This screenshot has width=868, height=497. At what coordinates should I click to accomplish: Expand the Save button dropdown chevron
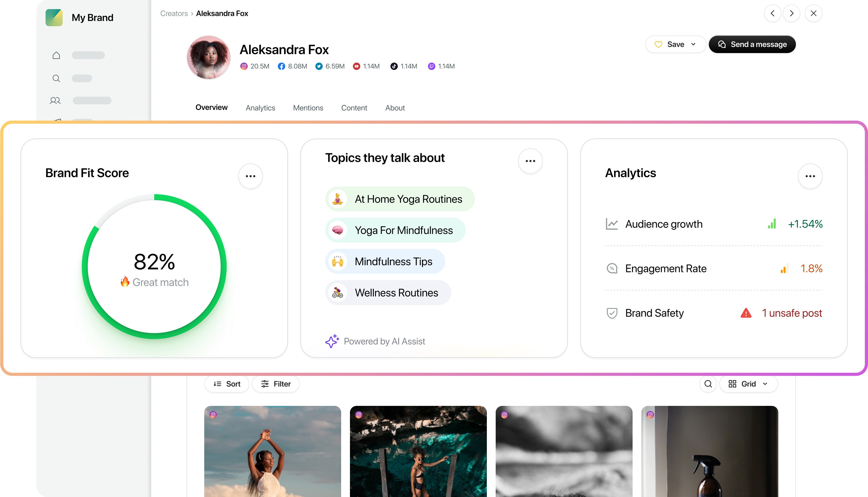coord(693,44)
